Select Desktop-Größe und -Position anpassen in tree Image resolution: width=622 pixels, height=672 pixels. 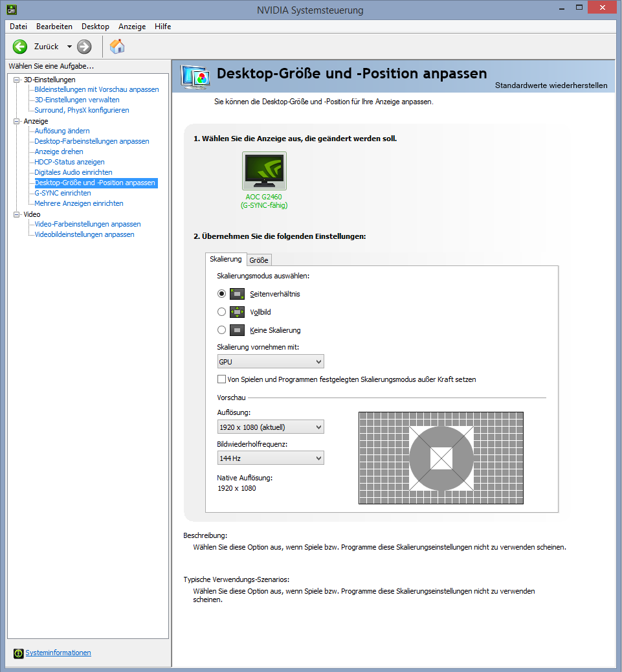click(x=96, y=183)
